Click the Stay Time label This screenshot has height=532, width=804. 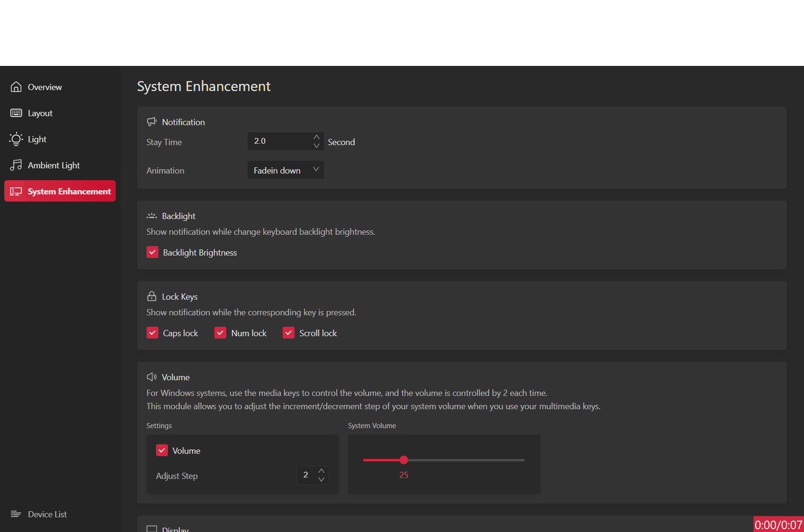pos(164,142)
